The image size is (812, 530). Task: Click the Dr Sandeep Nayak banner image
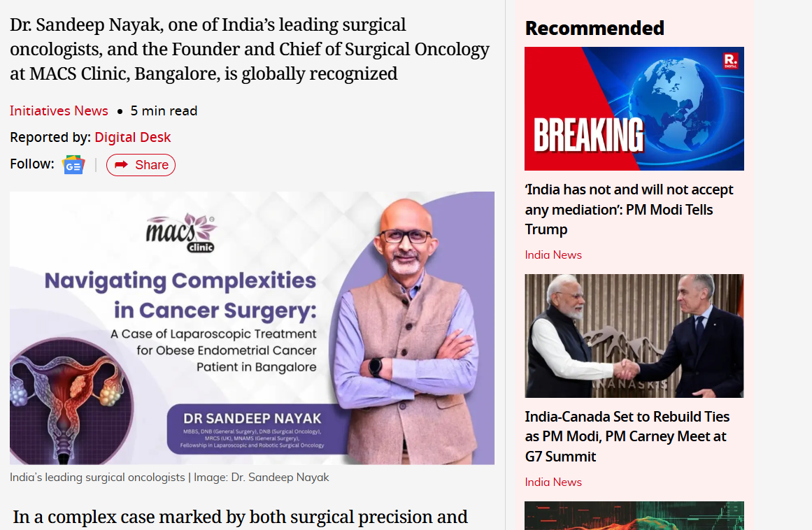pyautogui.click(x=252, y=328)
